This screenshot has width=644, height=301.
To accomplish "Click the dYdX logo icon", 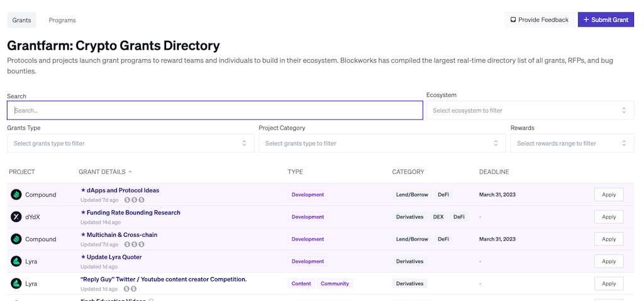I will click(x=16, y=217).
